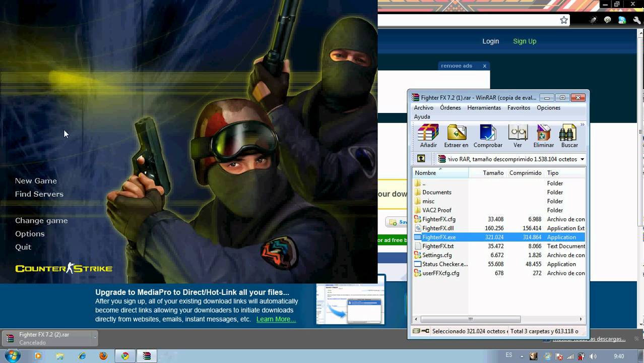Click the right arrow of WinRAR horizontal scrollbar
644x363 pixels.
581,319
